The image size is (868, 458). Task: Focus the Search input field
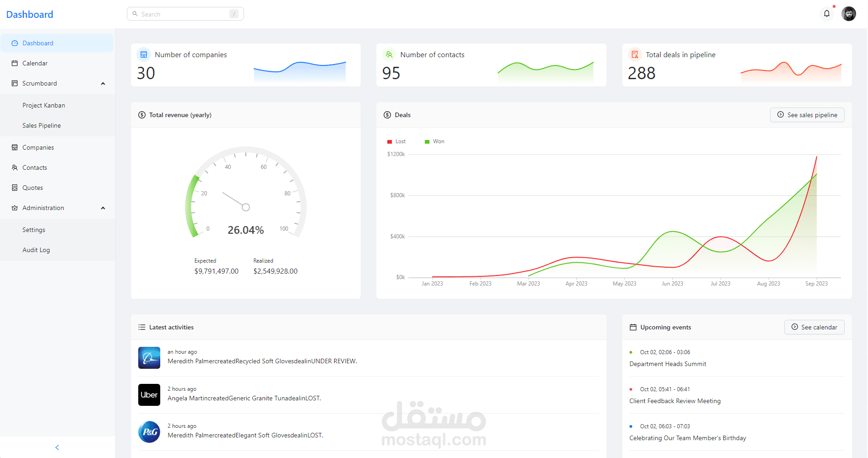185,14
